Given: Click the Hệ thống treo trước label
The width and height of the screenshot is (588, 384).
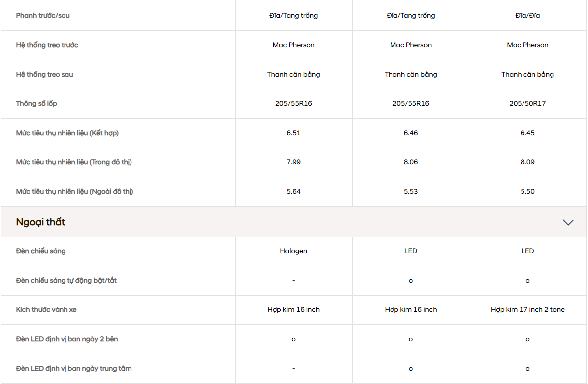Looking at the screenshot, I should point(47,45).
